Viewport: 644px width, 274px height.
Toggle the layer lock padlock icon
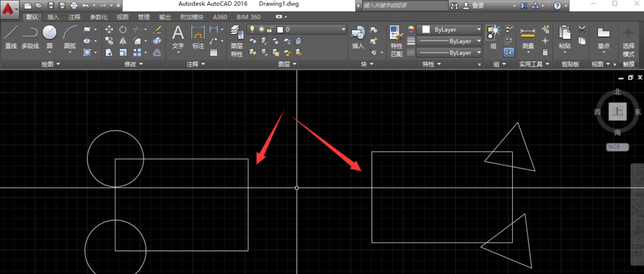pos(271,29)
